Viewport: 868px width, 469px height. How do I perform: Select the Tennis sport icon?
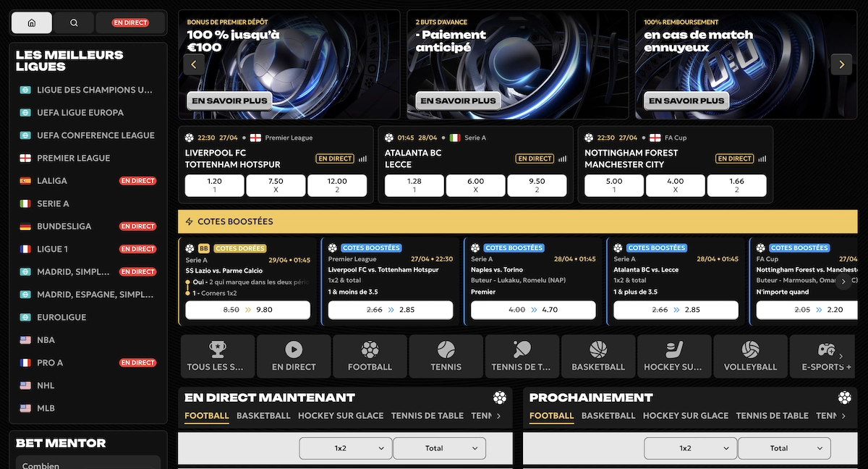(x=446, y=355)
